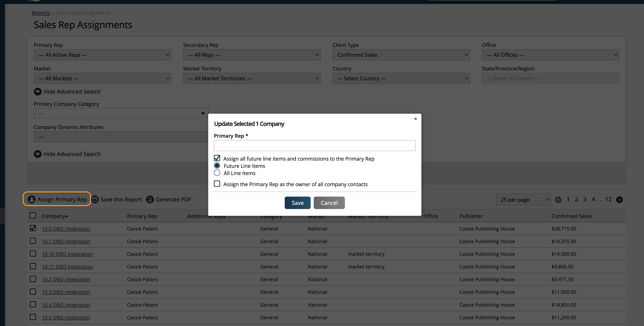Check assign Primary Rep as contacts owner

coord(217,184)
